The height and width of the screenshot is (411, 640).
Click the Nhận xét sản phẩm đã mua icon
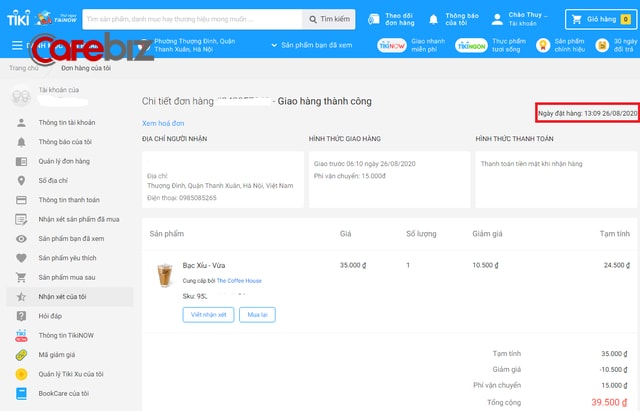click(21, 220)
